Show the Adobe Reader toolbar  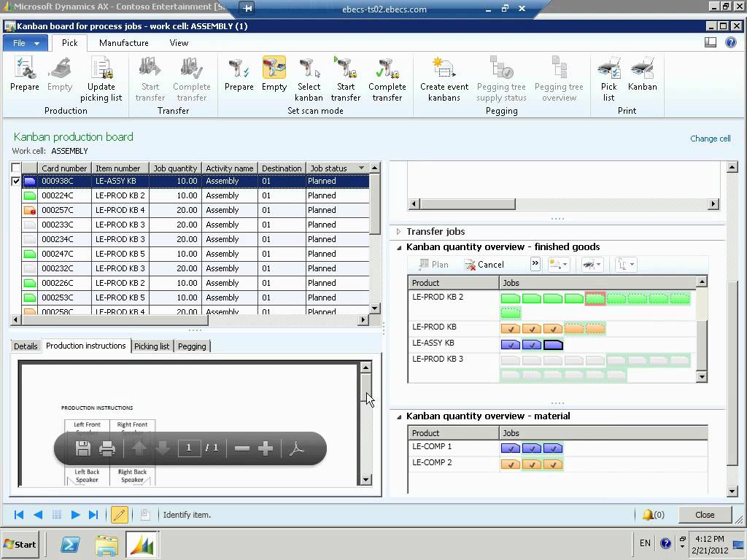(296, 448)
